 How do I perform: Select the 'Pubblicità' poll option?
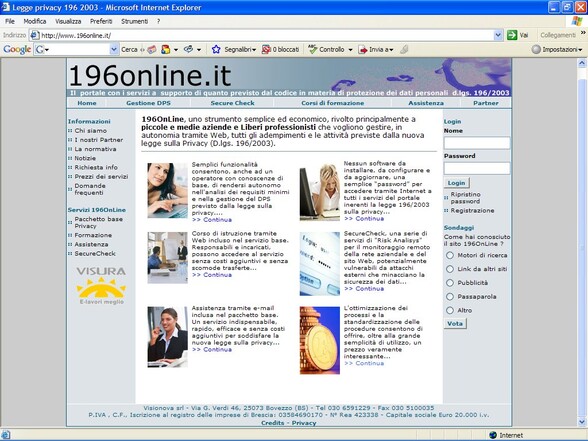click(x=450, y=283)
